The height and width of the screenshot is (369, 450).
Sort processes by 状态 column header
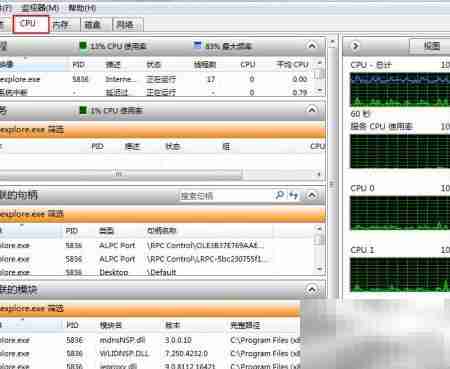[x=154, y=65]
